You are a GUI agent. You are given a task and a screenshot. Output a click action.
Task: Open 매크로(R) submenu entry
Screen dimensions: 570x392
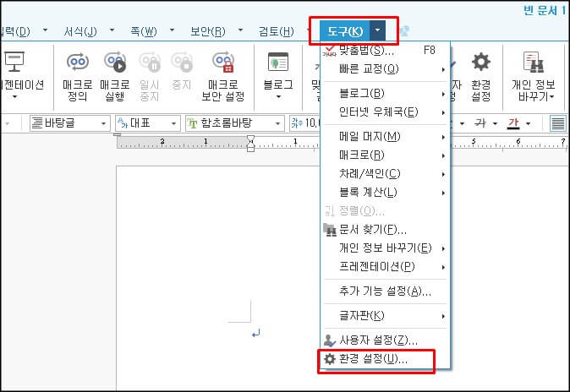[386, 155]
